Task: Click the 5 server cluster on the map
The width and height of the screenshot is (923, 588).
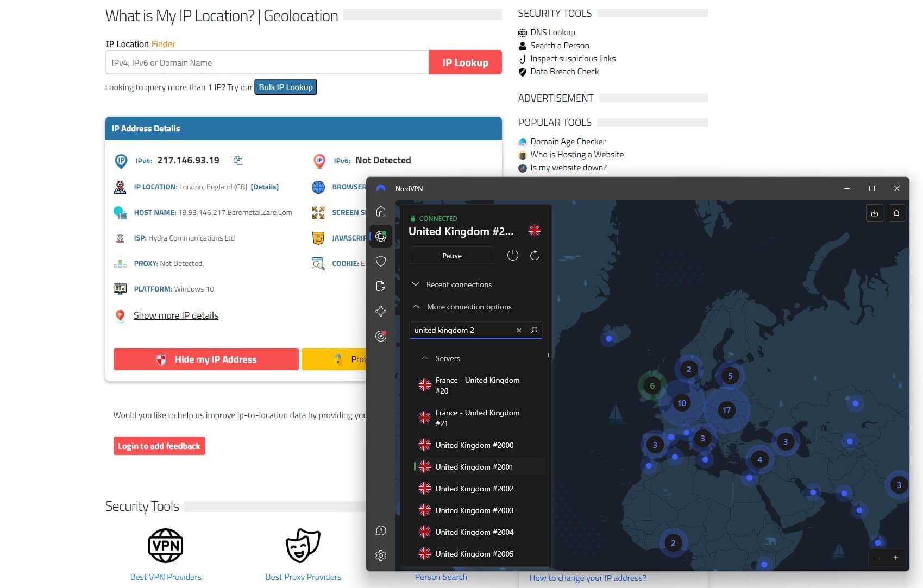Action: click(730, 376)
